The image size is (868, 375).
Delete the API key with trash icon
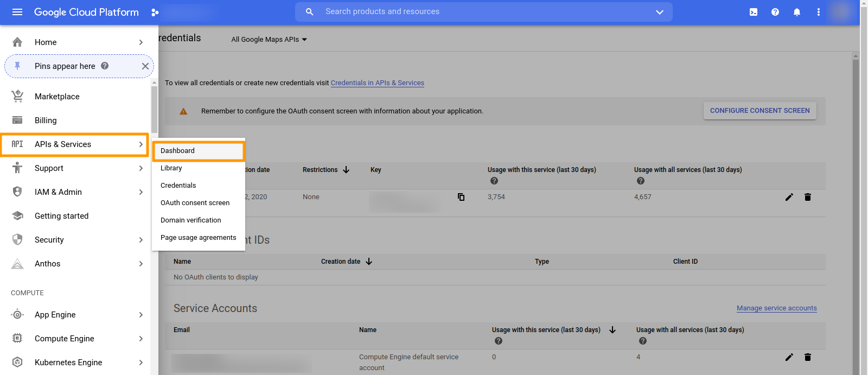[x=808, y=197]
